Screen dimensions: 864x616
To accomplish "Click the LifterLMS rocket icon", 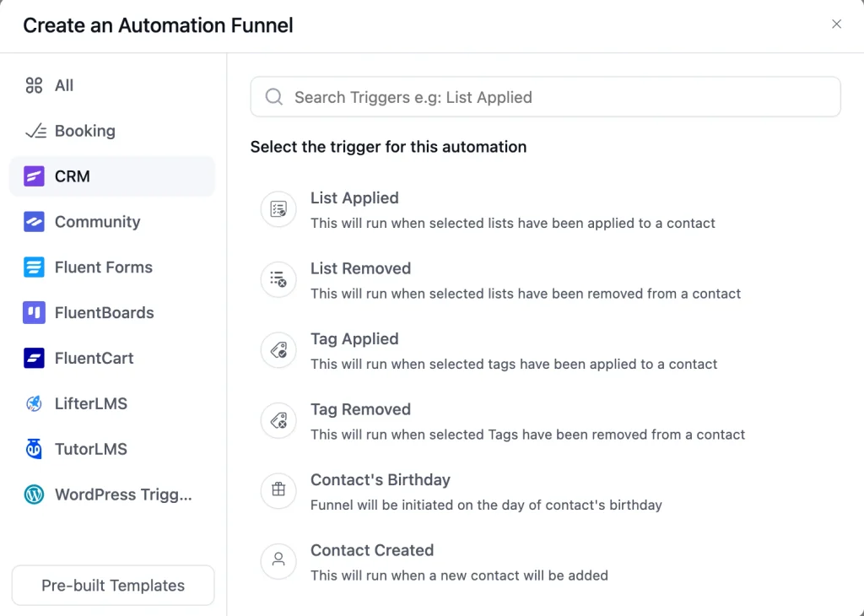I will pos(34,403).
